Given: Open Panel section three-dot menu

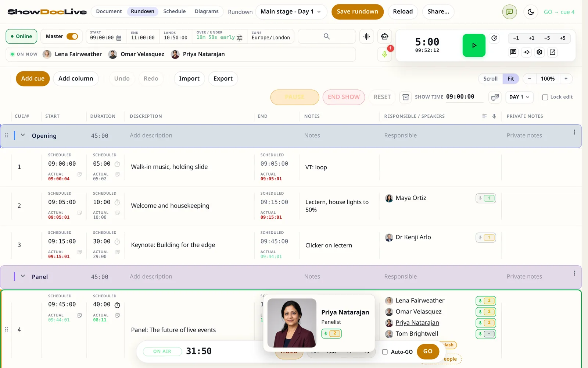Looking at the screenshot, I should (574, 273).
